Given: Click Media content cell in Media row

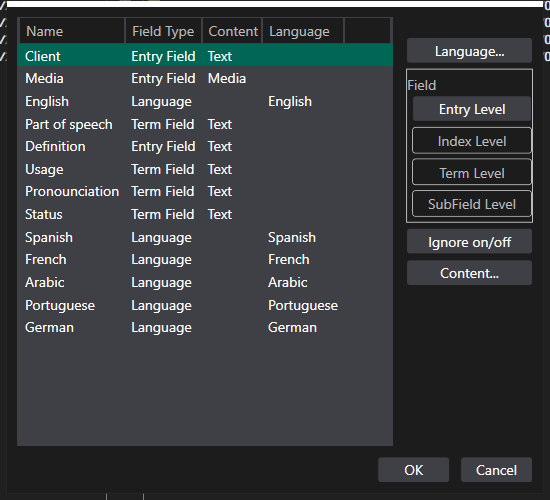Looking at the screenshot, I should click(227, 79).
